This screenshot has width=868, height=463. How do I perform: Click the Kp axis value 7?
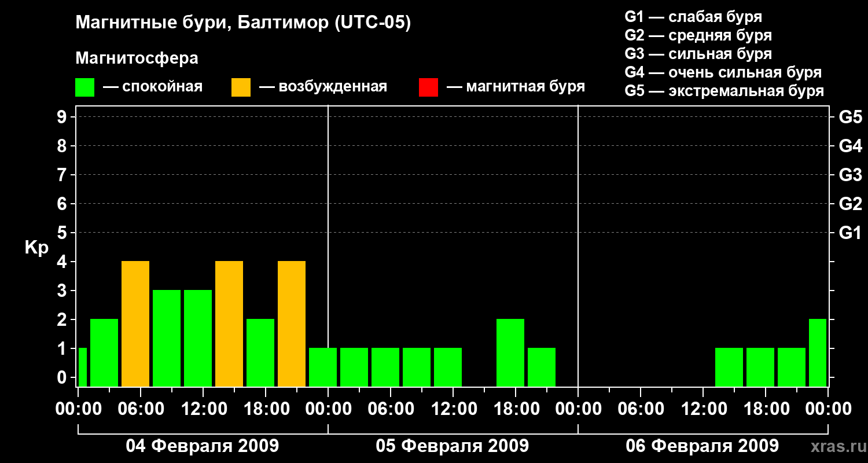[63, 175]
